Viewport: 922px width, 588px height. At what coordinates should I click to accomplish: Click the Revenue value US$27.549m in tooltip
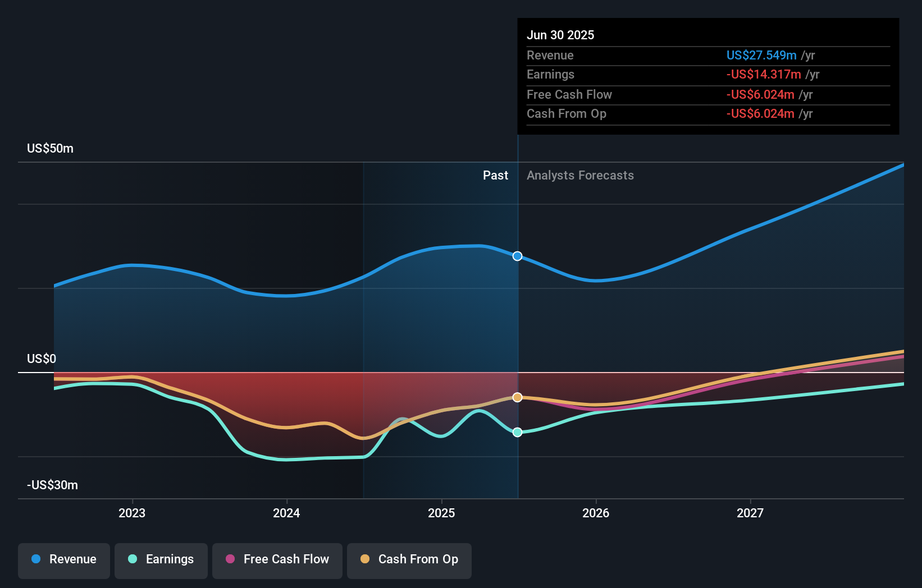click(761, 56)
